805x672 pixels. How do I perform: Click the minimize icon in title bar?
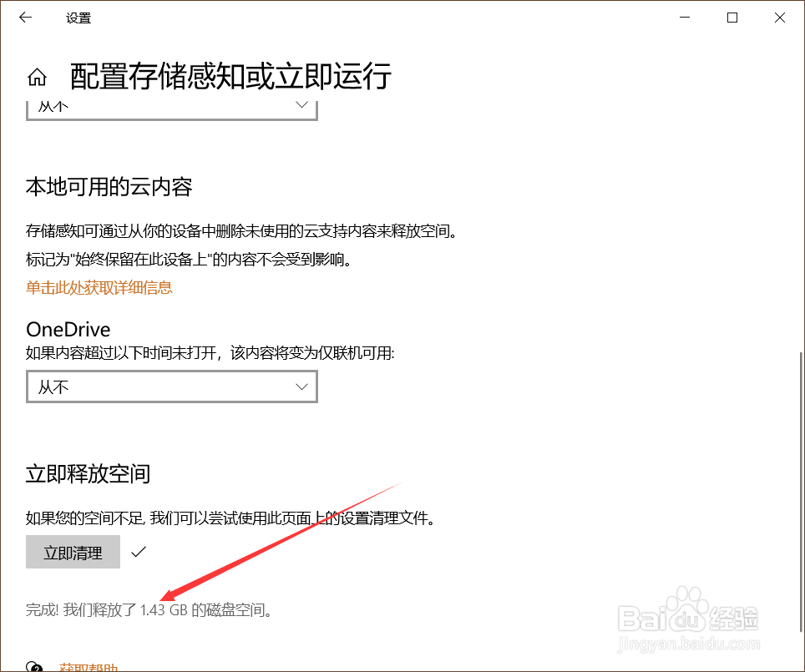[x=684, y=17]
